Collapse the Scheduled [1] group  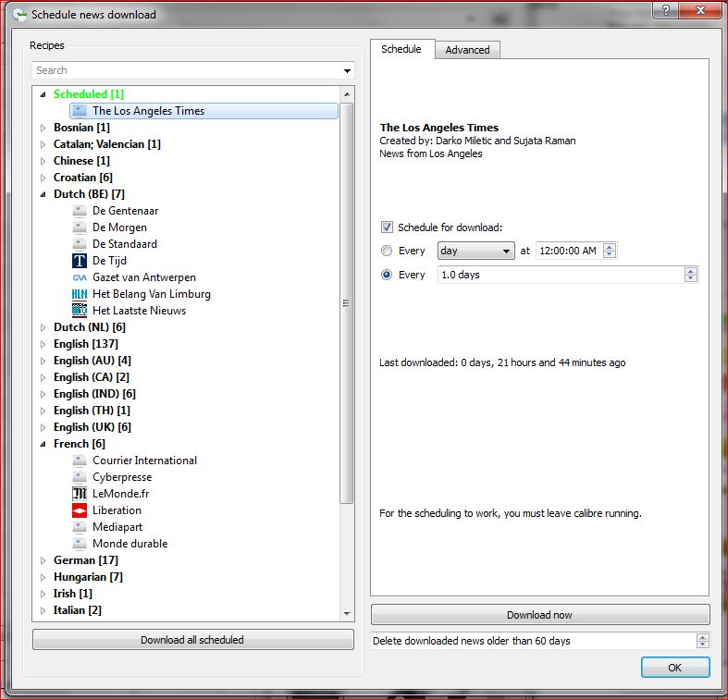pyautogui.click(x=43, y=94)
